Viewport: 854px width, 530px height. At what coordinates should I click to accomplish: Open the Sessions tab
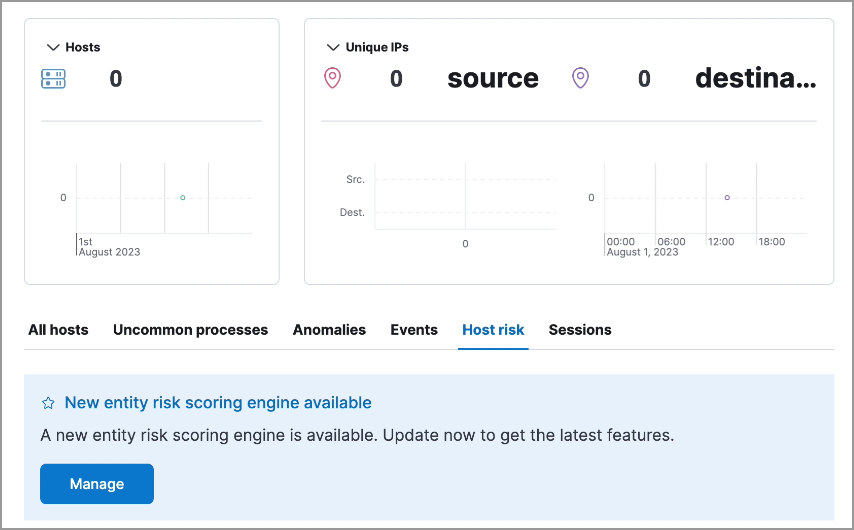click(580, 329)
